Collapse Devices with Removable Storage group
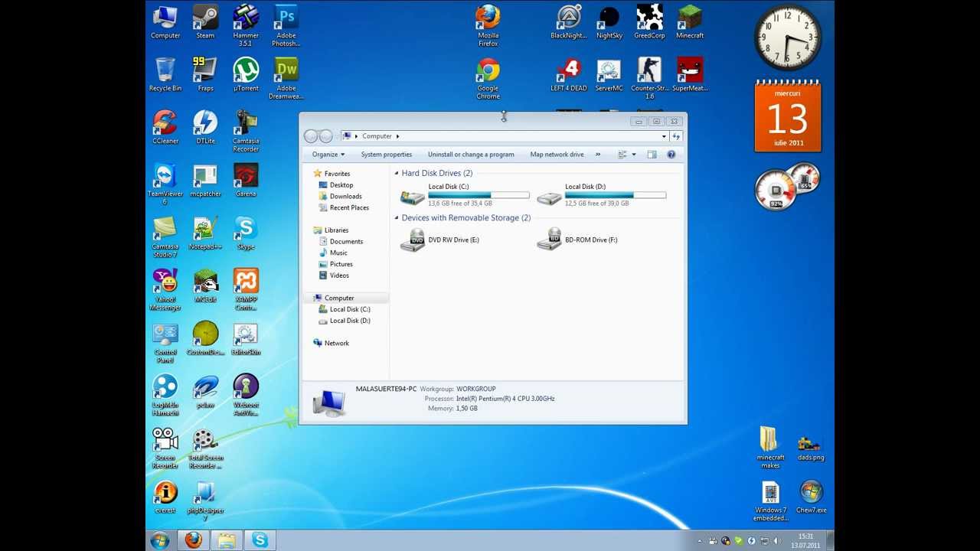The width and height of the screenshot is (980, 551). (397, 218)
